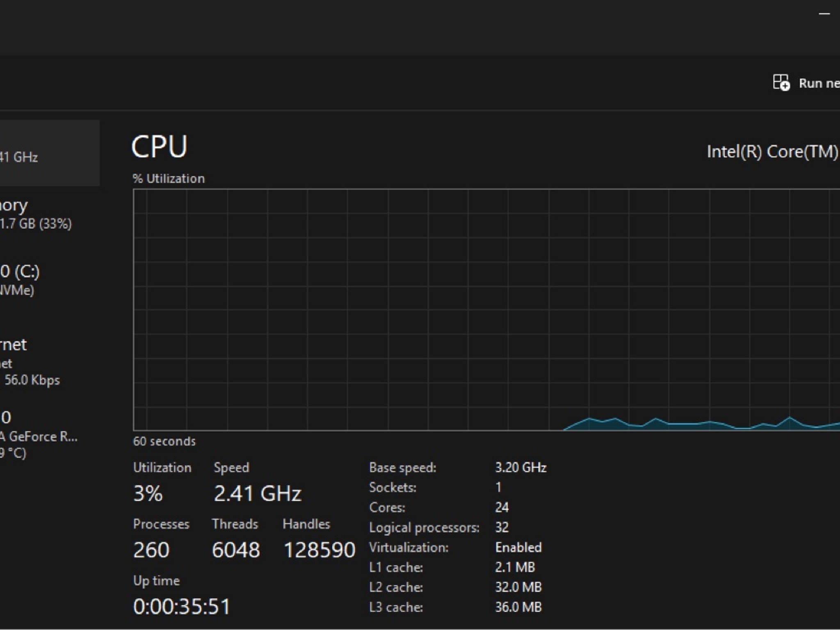The image size is (840, 630).
Task: Click the L2 cache 32.0 MB value
Action: pos(518,587)
